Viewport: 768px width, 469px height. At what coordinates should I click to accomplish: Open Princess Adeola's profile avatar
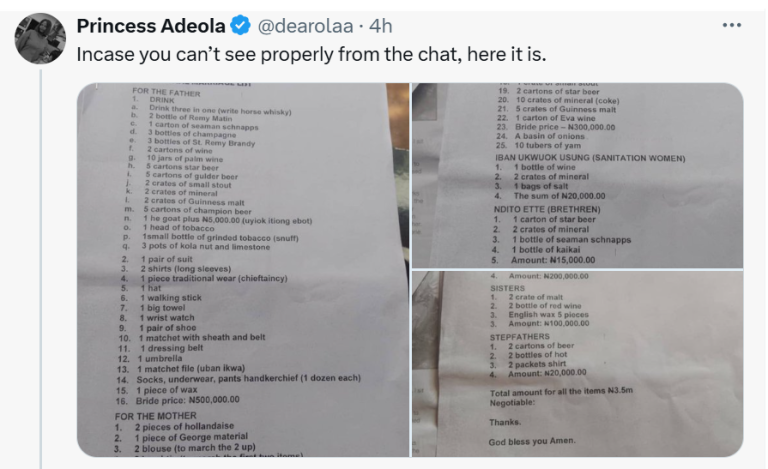[x=40, y=39]
